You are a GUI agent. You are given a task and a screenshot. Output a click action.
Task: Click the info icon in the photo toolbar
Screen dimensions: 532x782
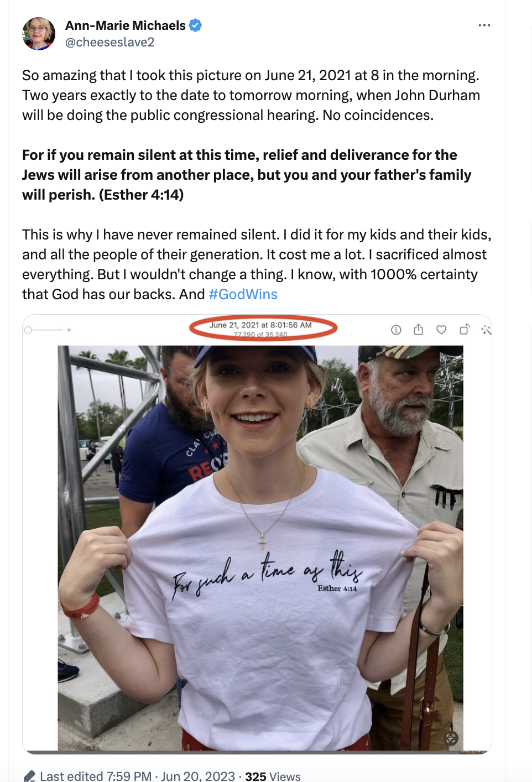(x=396, y=330)
